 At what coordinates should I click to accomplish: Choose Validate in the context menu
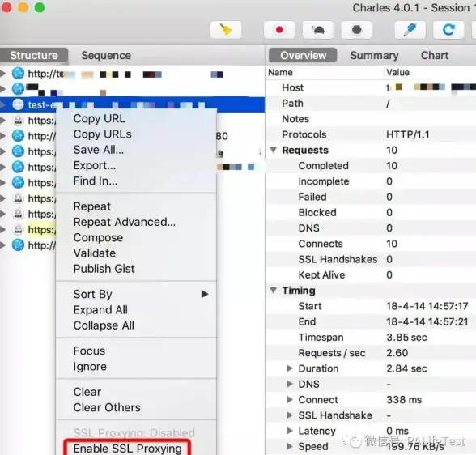(136, 253)
